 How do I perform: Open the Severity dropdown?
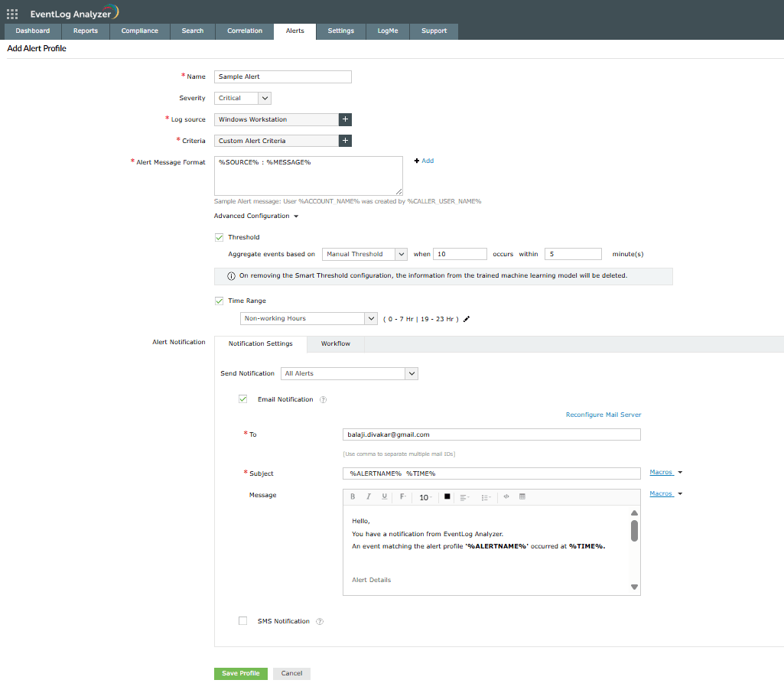(264, 98)
